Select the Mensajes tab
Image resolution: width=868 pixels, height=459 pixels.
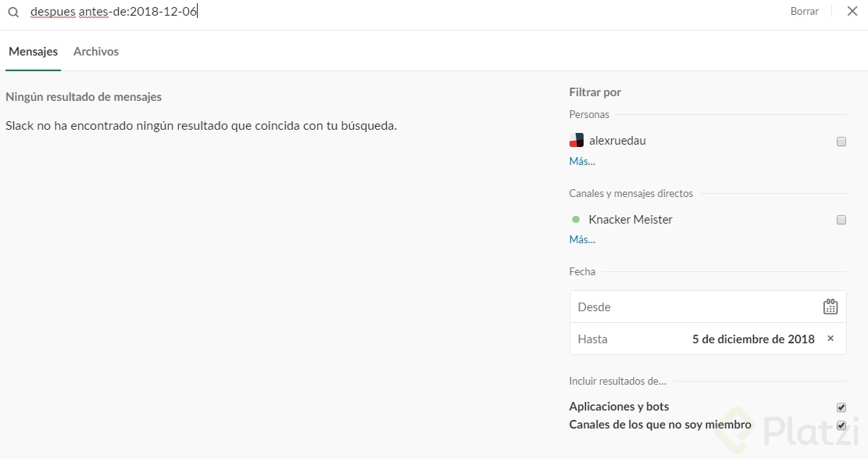pos(34,52)
